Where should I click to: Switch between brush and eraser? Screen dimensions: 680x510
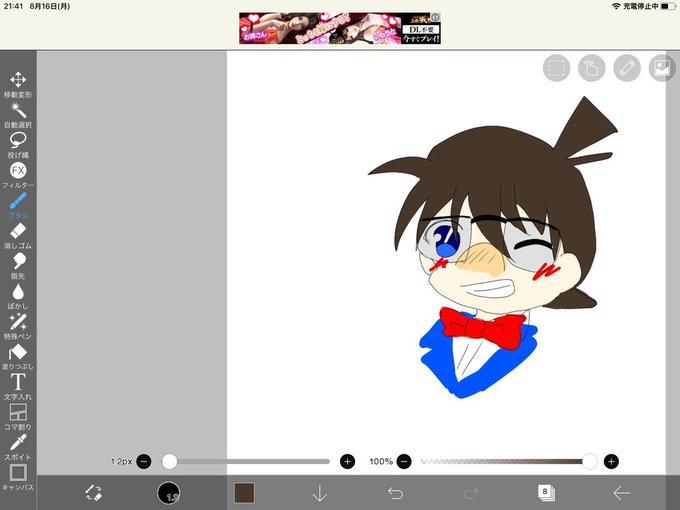[93, 493]
